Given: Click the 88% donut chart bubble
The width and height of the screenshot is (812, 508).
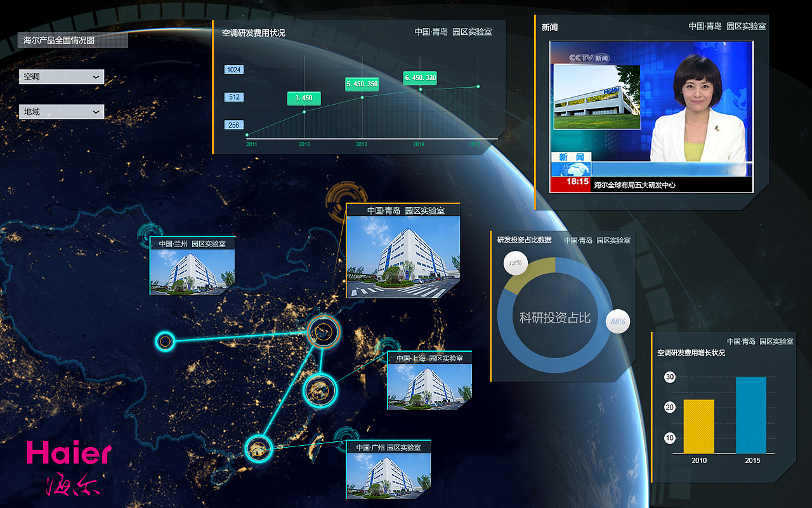Looking at the screenshot, I should pyautogui.click(x=618, y=321).
